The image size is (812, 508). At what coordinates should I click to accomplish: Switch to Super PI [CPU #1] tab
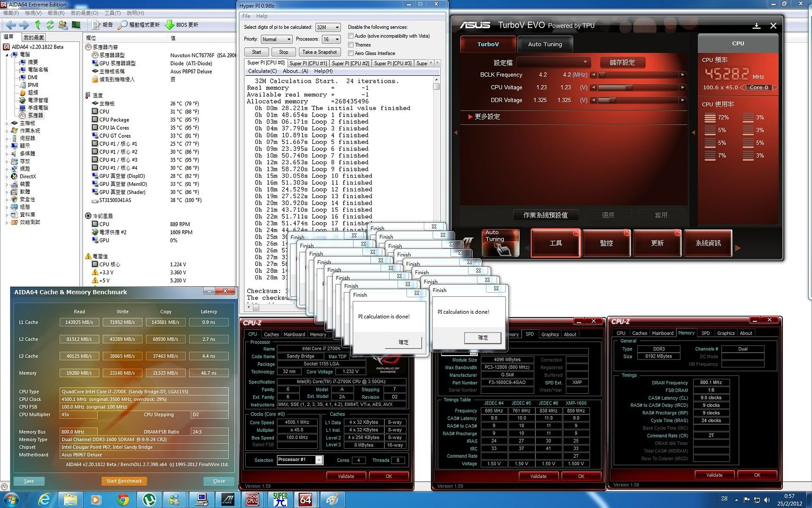308,63
